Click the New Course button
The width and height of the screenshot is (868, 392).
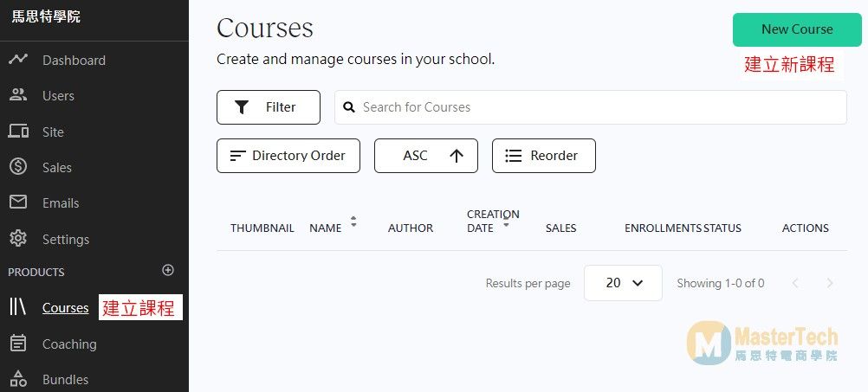[x=796, y=29]
